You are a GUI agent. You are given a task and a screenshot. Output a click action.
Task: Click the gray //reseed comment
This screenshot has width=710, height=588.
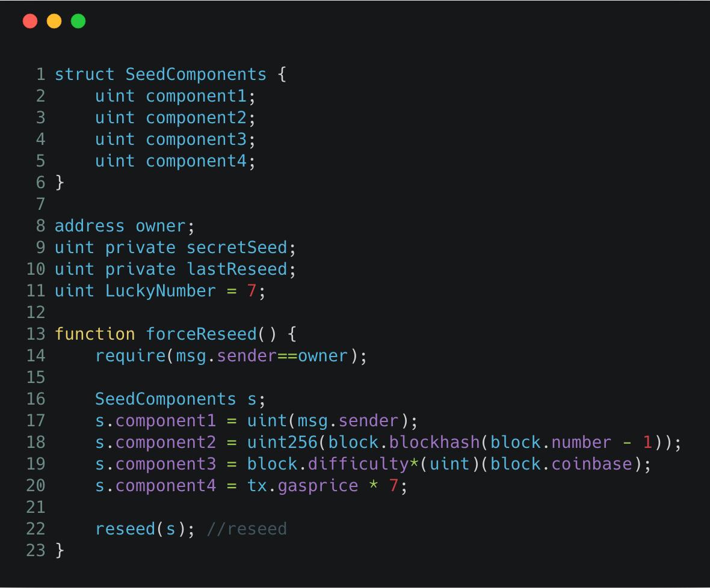[247, 529]
